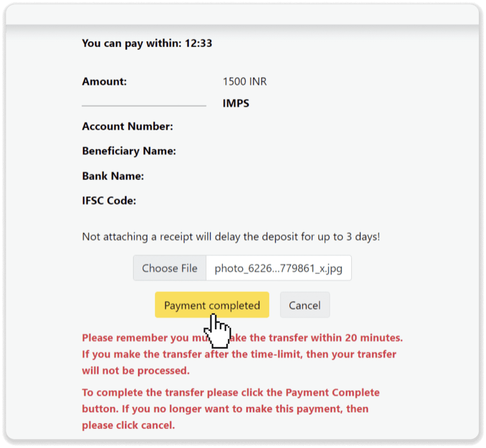Click the IFSC Code label

pyautogui.click(x=109, y=200)
